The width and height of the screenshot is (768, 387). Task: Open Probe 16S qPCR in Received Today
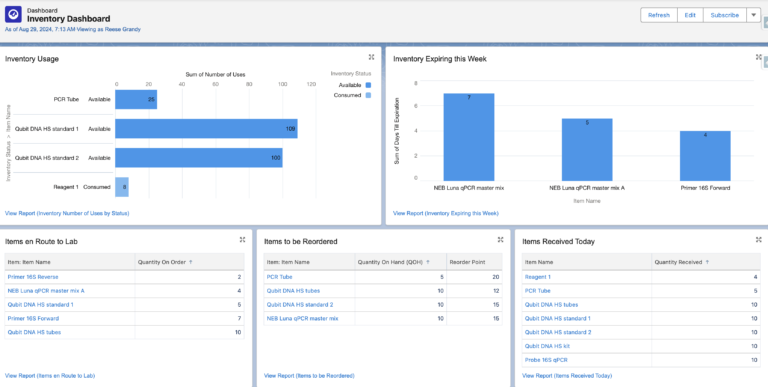(546, 360)
